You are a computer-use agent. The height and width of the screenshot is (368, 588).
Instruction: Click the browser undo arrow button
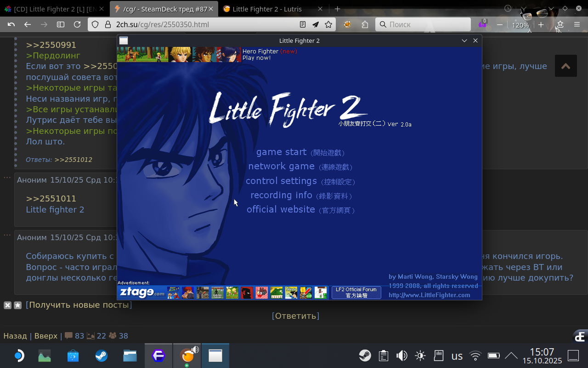point(11,24)
